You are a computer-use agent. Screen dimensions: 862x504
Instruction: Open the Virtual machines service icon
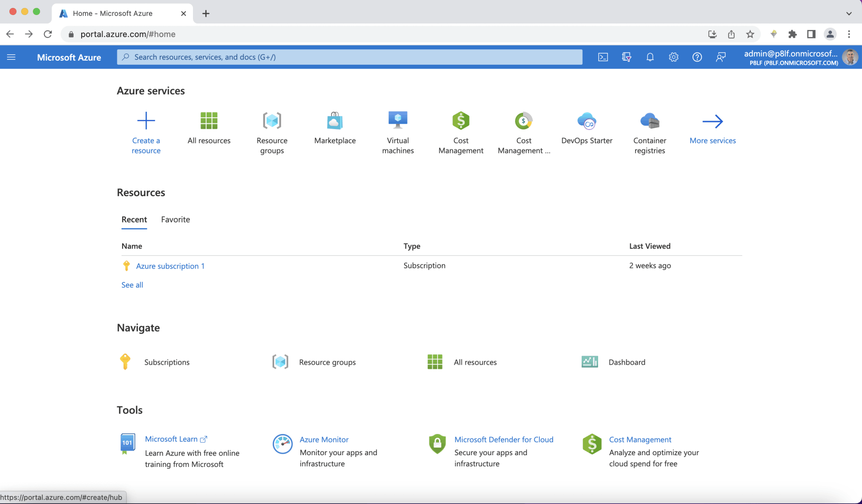point(398,121)
